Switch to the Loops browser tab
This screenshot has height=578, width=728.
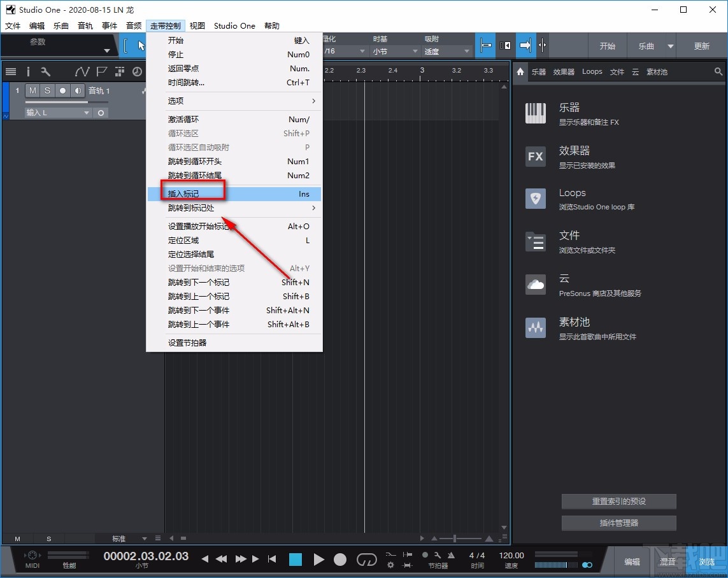pos(592,71)
